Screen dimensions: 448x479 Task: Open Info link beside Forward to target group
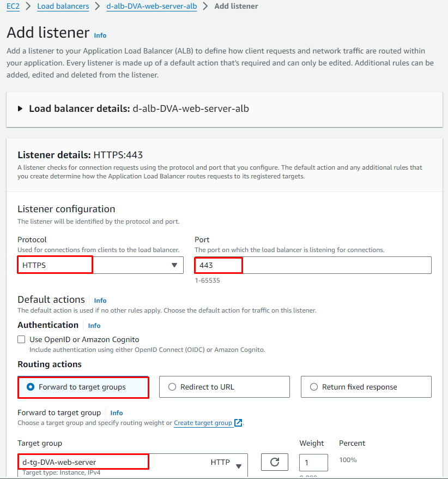[117, 413]
